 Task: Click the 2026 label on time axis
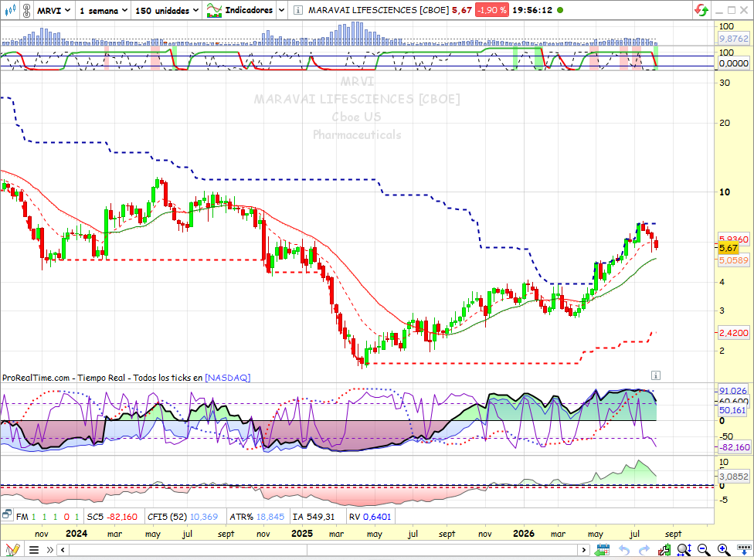pos(524,534)
